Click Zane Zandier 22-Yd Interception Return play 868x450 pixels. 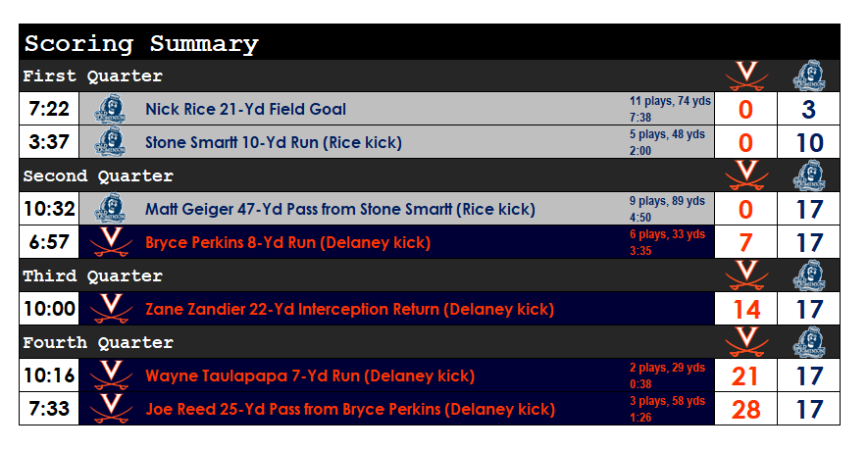pos(349,309)
